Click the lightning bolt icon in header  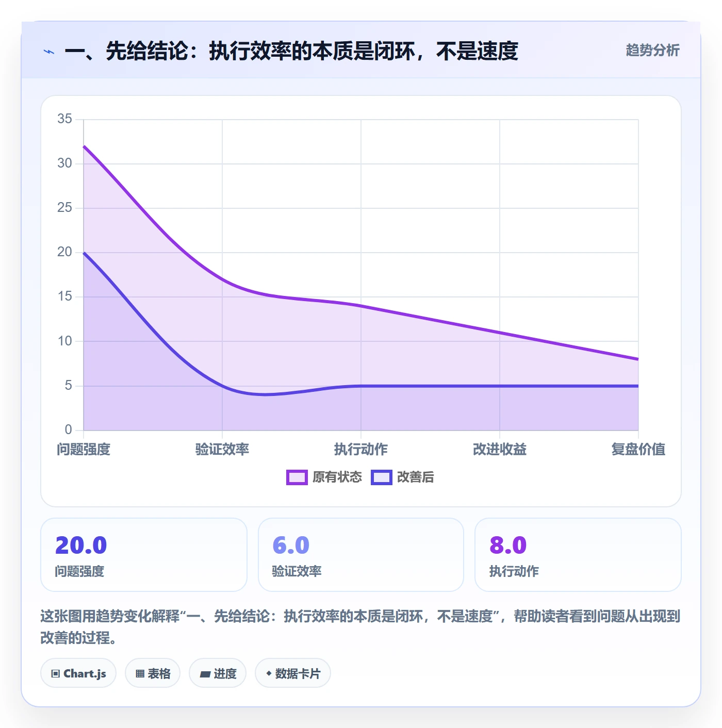point(49,52)
